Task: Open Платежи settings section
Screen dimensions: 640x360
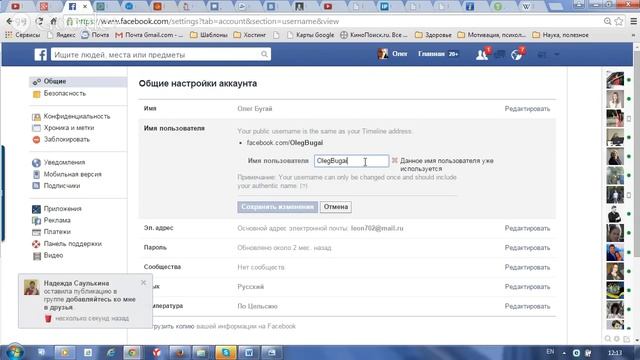Action: (x=57, y=232)
